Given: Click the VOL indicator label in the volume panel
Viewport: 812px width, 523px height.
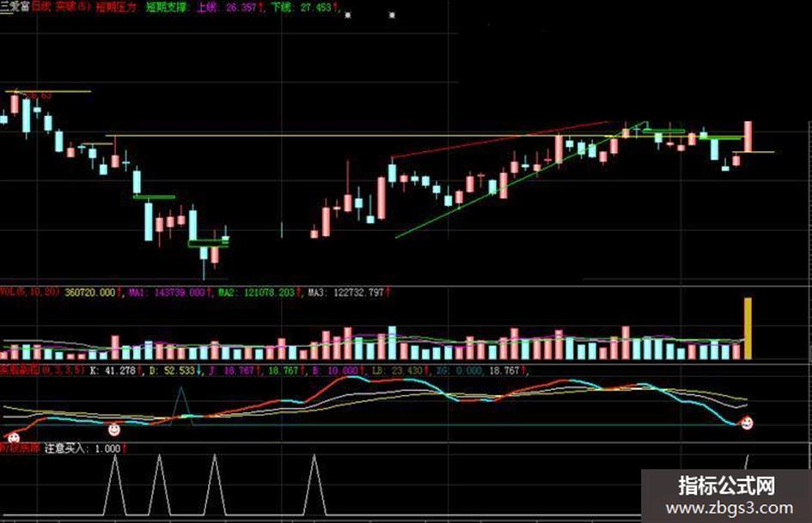Looking at the screenshot, I should click(x=30, y=292).
